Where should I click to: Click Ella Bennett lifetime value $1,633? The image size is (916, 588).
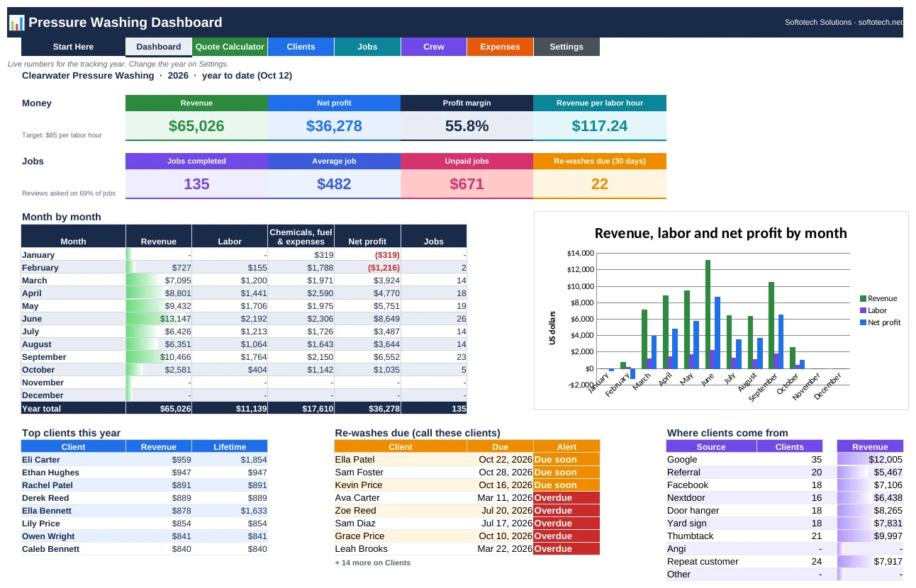tap(230, 511)
